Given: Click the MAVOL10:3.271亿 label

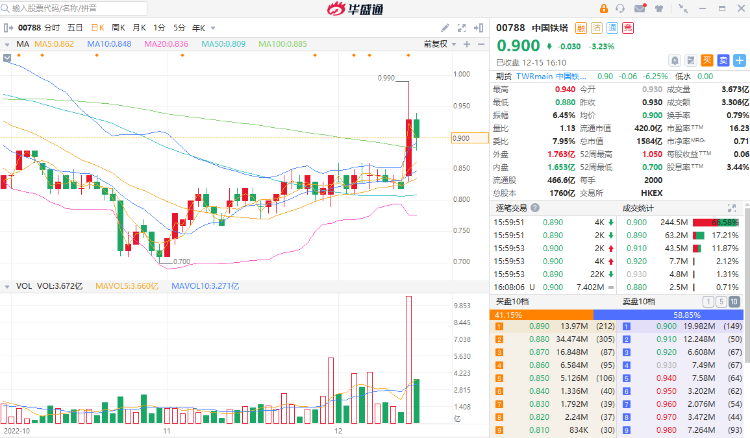Looking at the screenshot, I should point(205,286).
